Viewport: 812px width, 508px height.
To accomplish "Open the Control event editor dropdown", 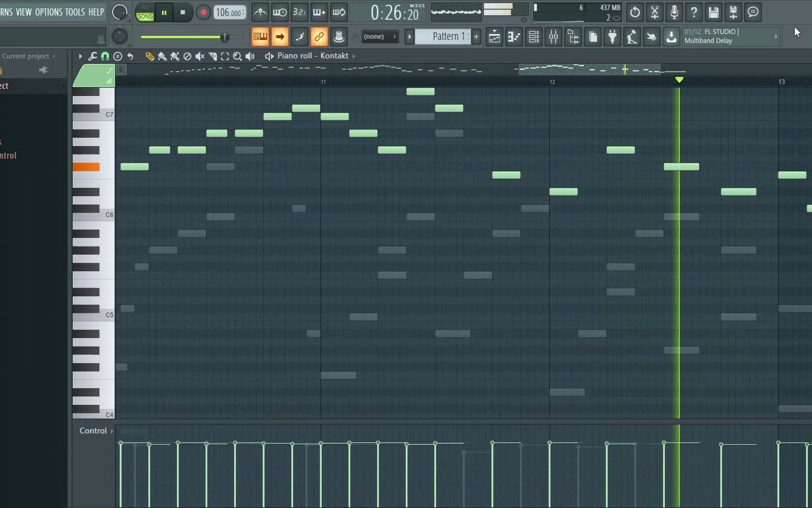I will pyautogui.click(x=96, y=430).
